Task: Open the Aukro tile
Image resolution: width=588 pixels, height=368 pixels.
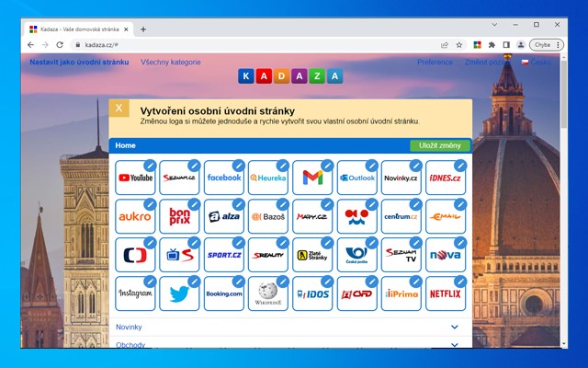Action: 135,216
